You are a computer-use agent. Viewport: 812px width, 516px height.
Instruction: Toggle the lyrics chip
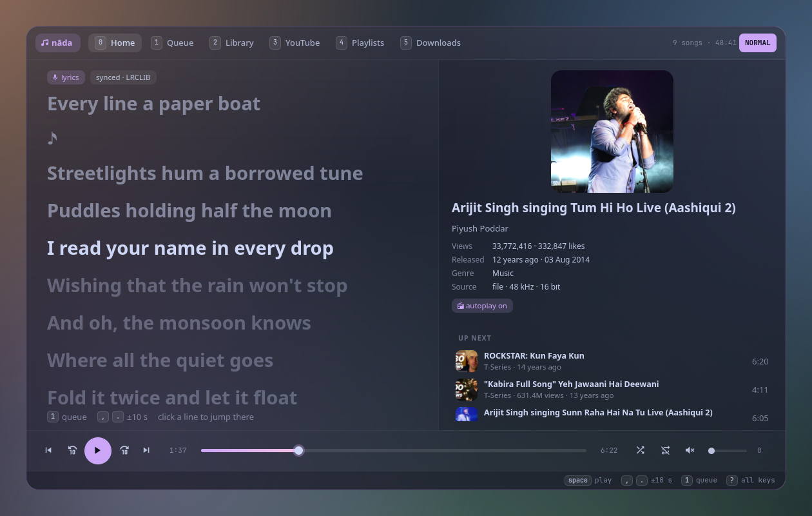(66, 77)
